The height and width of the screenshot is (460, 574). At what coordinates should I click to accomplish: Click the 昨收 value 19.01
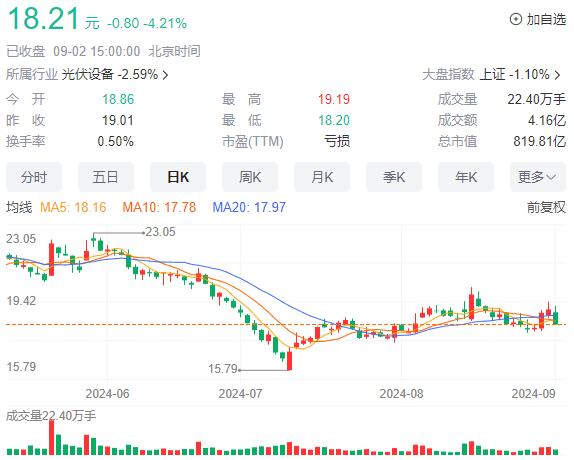(118, 120)
